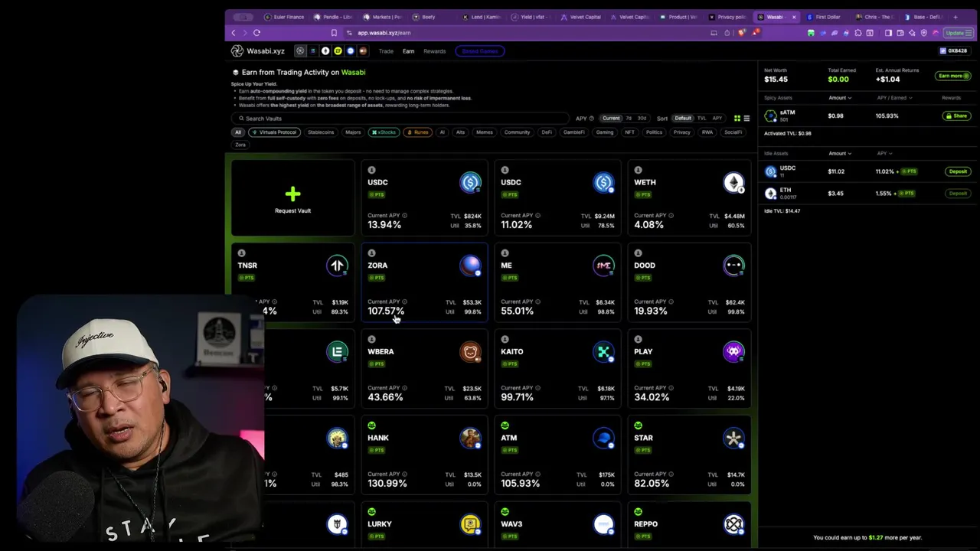Click the Wasabi.xyz logo
The width and height of the screenshot is (980, 551).
(x=258, y=51)
